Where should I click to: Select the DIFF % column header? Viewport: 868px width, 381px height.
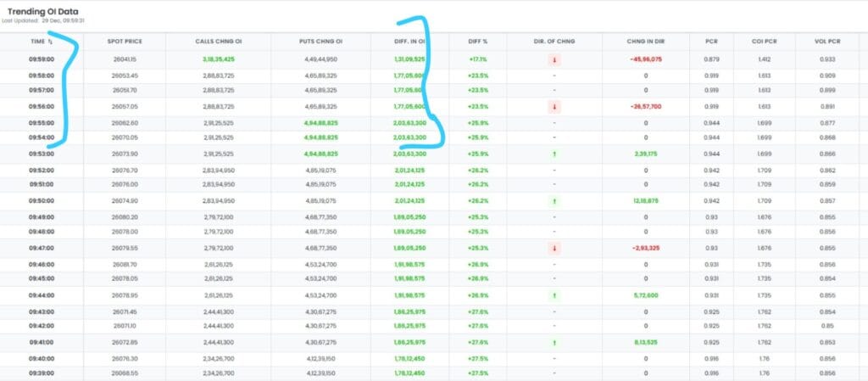479,41
